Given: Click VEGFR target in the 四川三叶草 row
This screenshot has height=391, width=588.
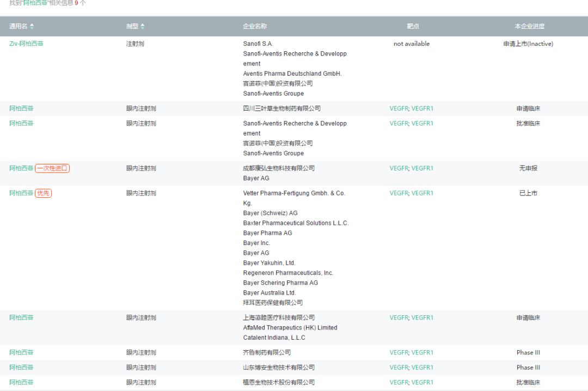Looking at the screenshot, I should click(399, 108).
